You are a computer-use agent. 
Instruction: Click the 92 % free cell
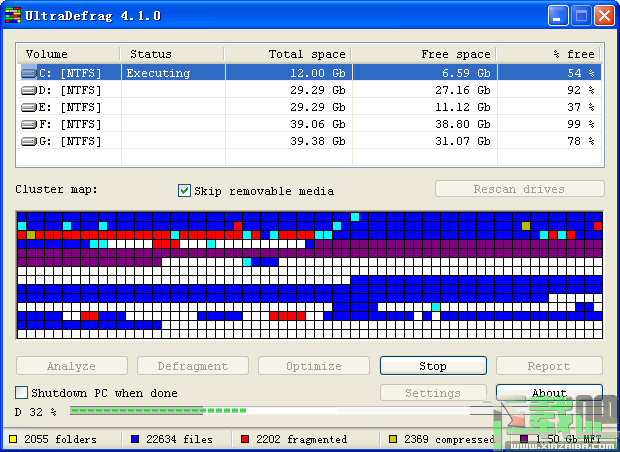(549, 91)
